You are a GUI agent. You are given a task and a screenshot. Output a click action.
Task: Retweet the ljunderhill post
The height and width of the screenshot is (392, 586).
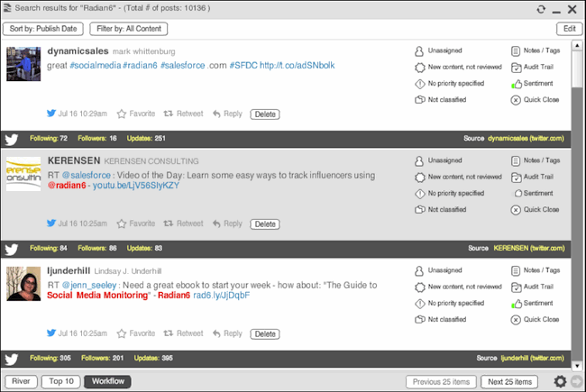[184, 333]
